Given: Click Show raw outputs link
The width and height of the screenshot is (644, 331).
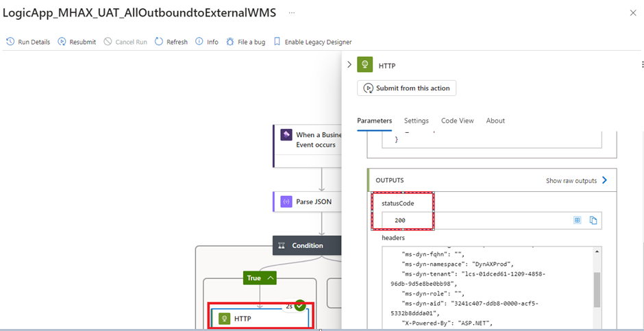Looking at the screenshot, I should pos(571,181).
